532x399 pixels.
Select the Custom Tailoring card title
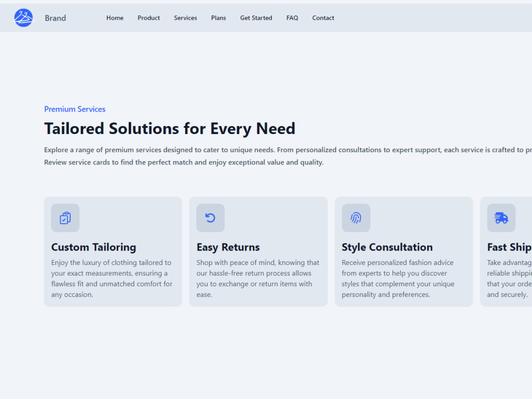point(94,247)
